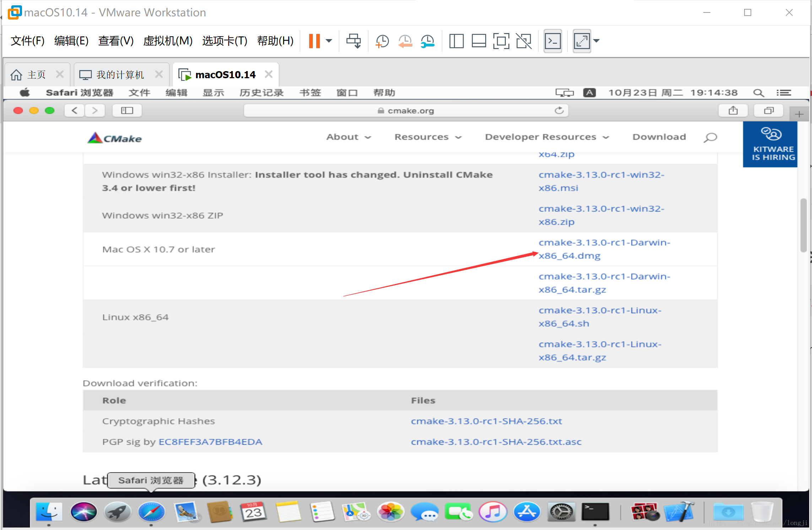Viewport: 812px width, 530px height.
Task: Open the 编辑(E) menu in VMware
Action: 71,41
